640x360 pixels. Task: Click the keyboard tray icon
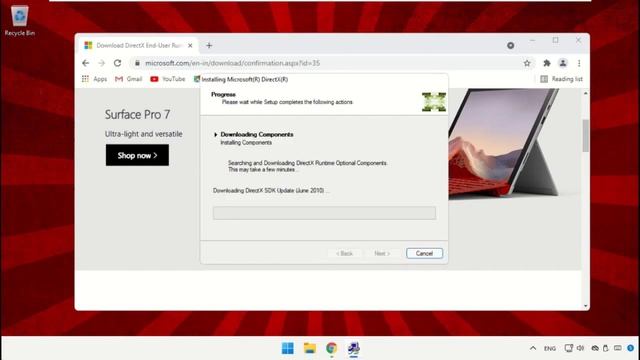(x=618, y=348)
